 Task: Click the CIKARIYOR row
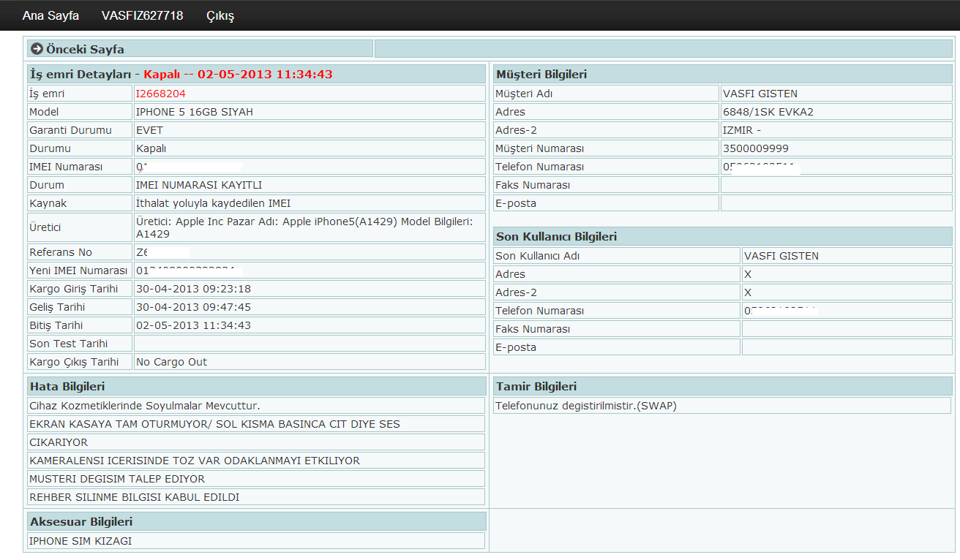tap(256, 442)
